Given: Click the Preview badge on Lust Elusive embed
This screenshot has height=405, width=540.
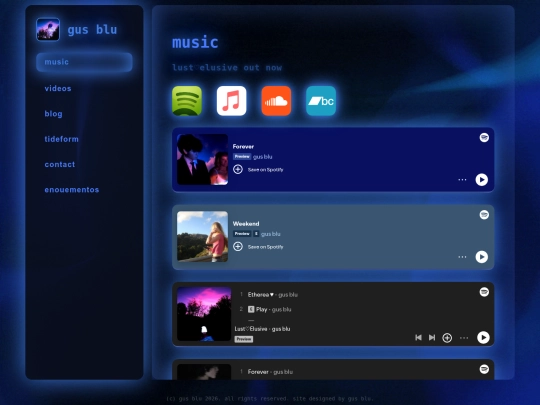Looking at the screenshot, I should 244,339.
